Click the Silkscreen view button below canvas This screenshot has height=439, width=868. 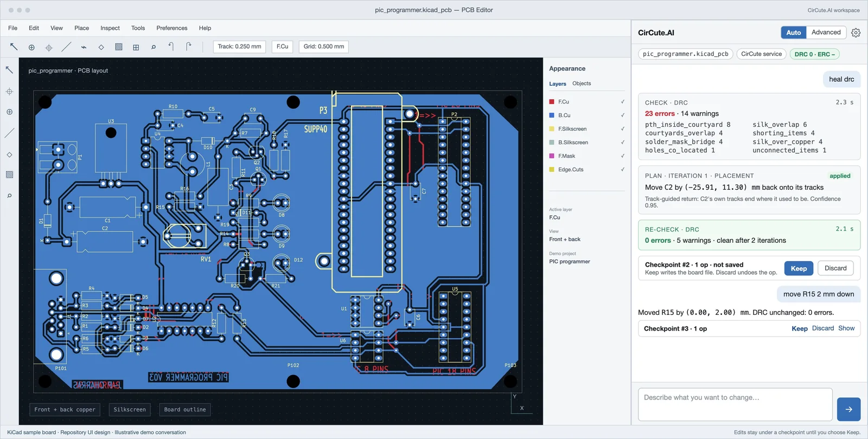click(x=130, y=410)
